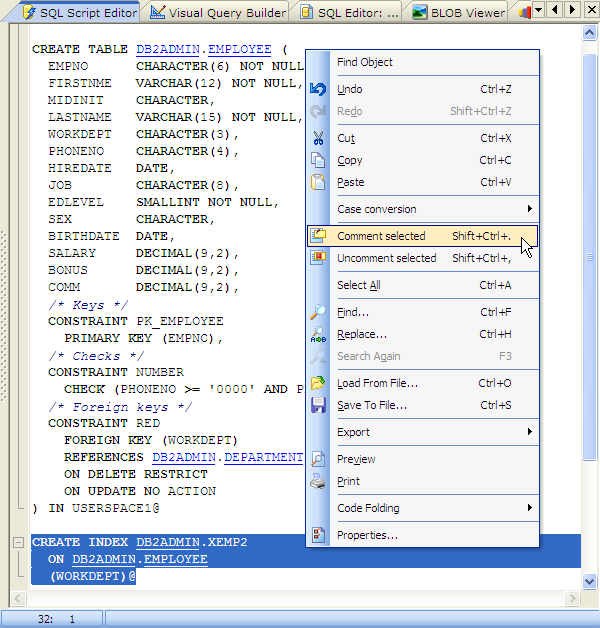The width and height of the screenshot is (600, 628).
Task: Choose Save To File... entry
Action: pyautogui.click(x=423, y=405)
